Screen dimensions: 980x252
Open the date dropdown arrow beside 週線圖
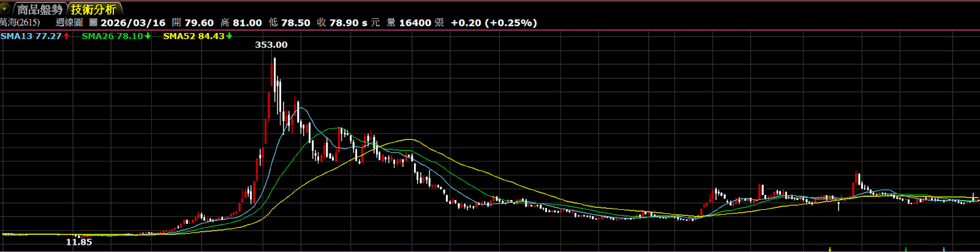tap(93, 23)
